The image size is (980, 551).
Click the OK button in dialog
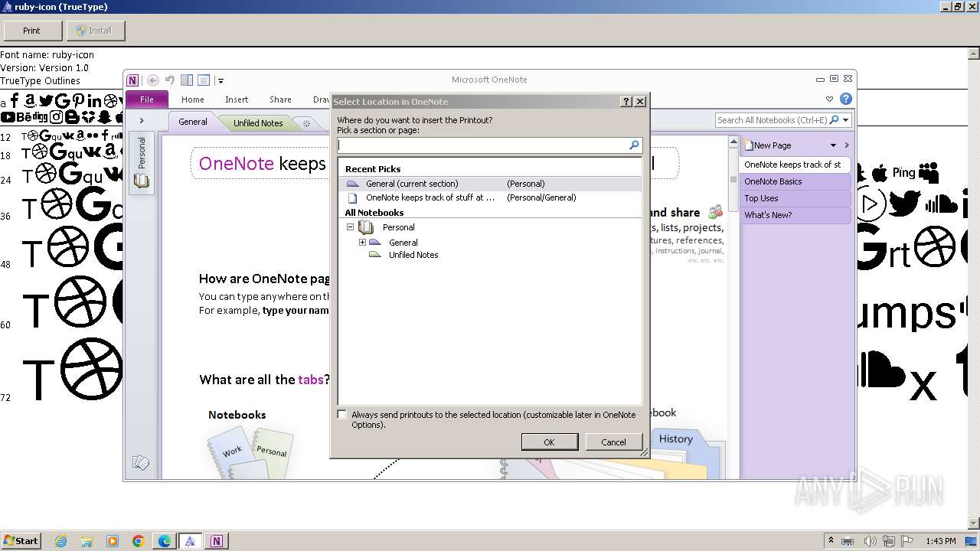[x=549, y=442]
